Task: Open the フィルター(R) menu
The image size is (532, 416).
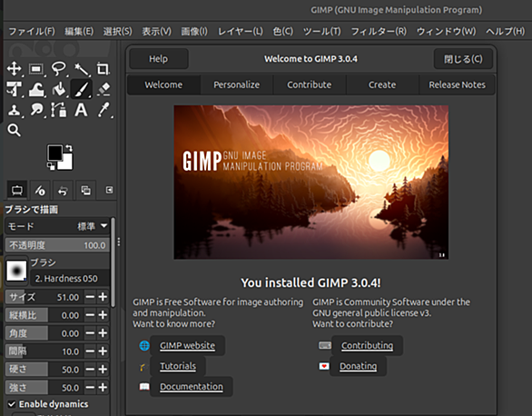Action: (x=379, y=32)
